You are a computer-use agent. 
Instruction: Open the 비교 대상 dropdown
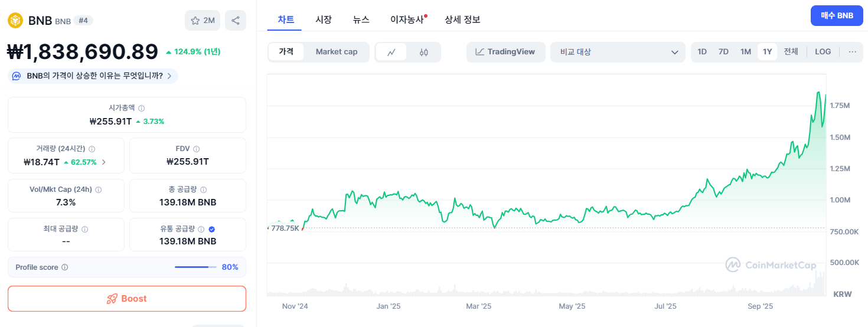(617, 52)
